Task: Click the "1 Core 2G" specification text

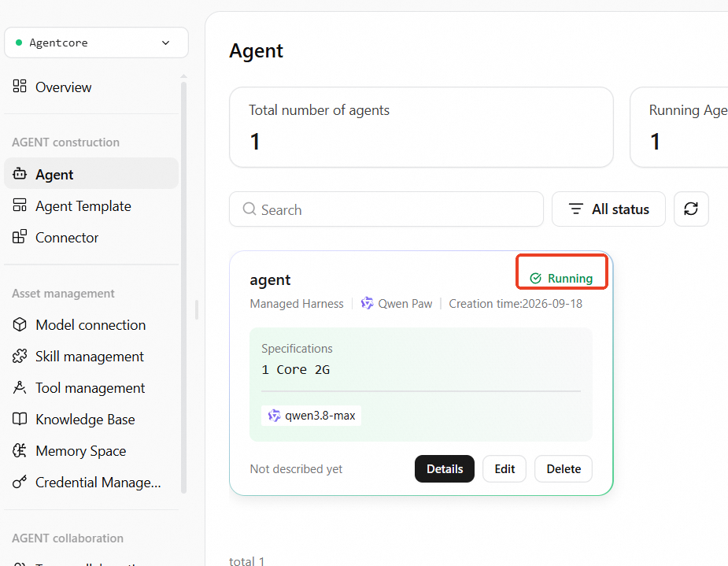Action: (295, 370)
